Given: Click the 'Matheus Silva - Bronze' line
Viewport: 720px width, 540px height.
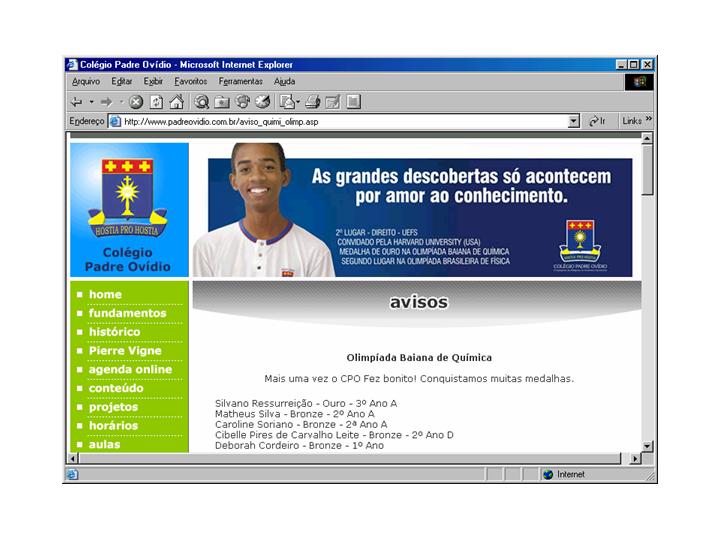Looking at the screenshot, I should pyautogui.click(x=294, y=414).
